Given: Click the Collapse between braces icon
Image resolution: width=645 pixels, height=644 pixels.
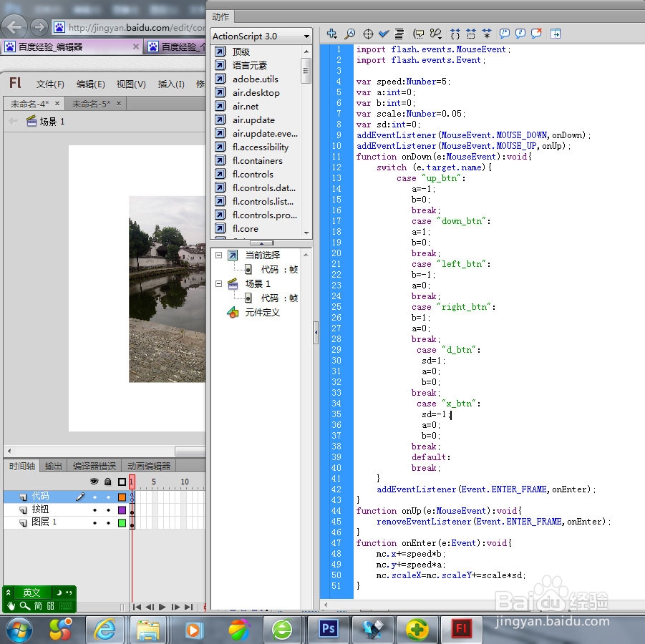Looking at the screenshot, I should 455,34.
